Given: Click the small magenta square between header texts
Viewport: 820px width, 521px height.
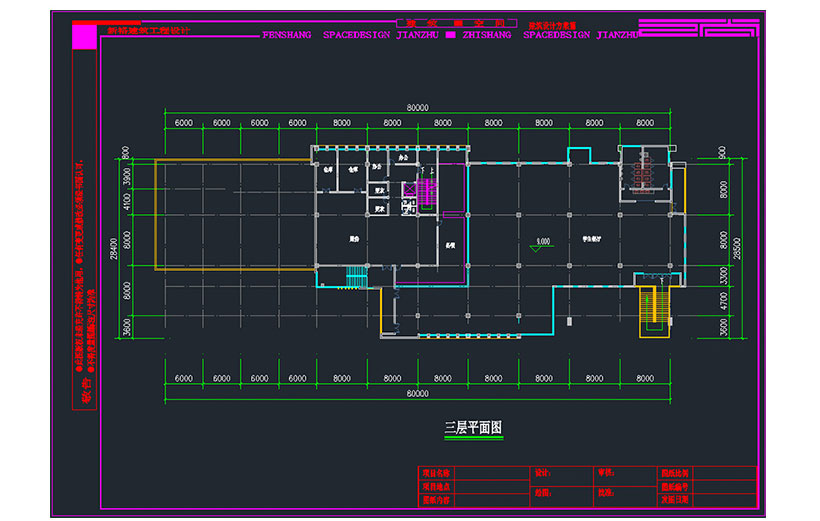Looking at the screenshot, I should [x=450, y=35].
